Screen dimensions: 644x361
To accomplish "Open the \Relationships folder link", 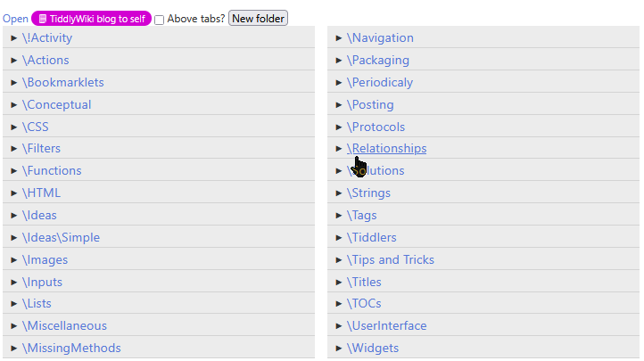I will [386, 149].
